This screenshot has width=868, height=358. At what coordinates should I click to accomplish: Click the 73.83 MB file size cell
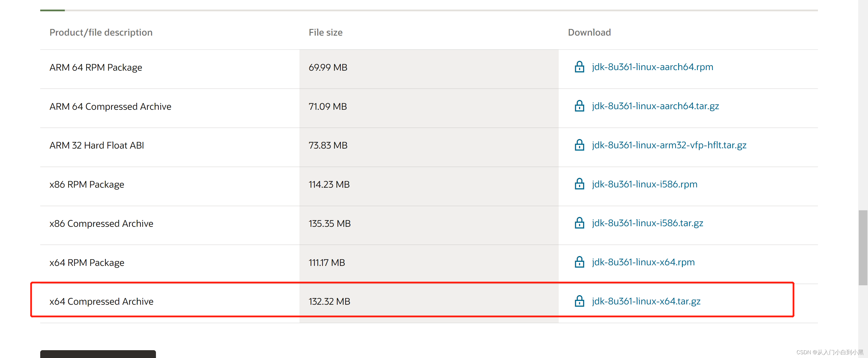click(429, 147)
